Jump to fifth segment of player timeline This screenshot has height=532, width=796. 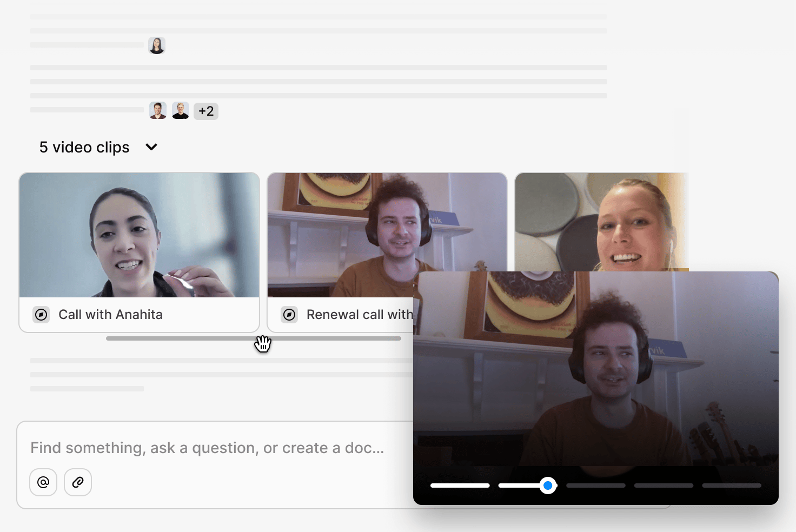[732, 486]
